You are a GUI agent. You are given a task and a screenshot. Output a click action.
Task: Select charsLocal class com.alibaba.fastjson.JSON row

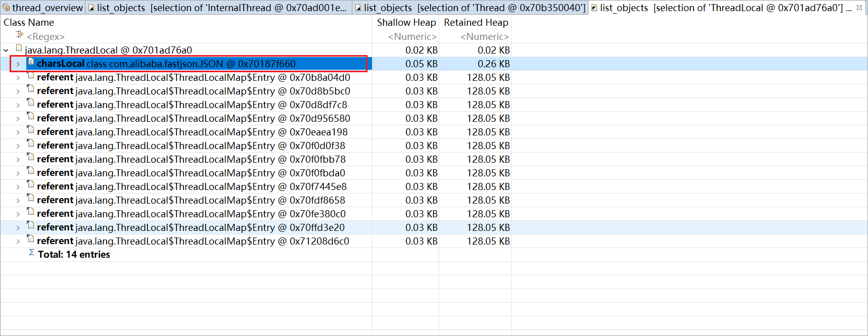click(166, 64)
